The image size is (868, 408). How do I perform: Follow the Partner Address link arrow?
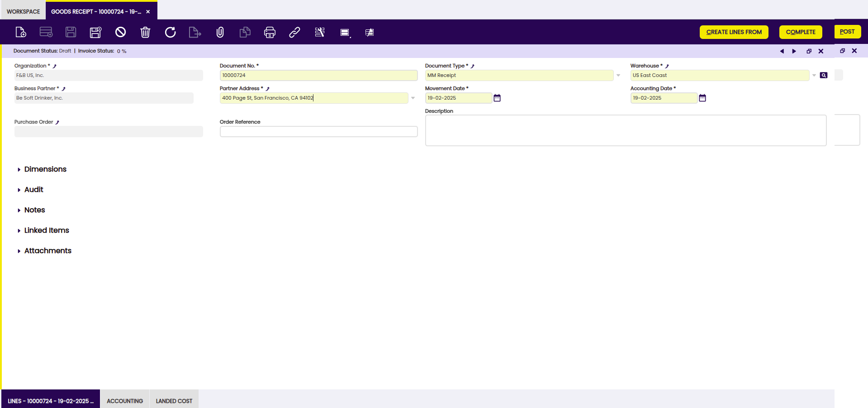coord(268,89)
